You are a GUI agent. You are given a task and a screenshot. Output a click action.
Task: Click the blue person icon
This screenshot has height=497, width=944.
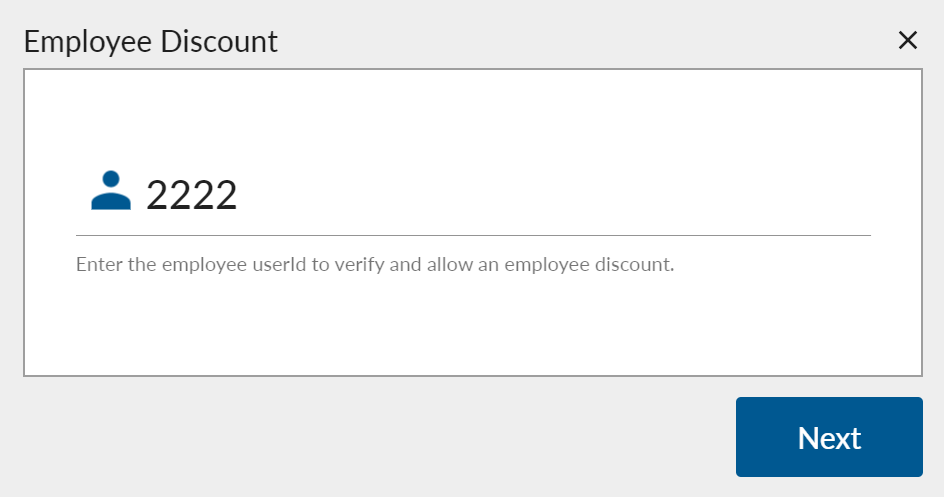pos(111,190)
